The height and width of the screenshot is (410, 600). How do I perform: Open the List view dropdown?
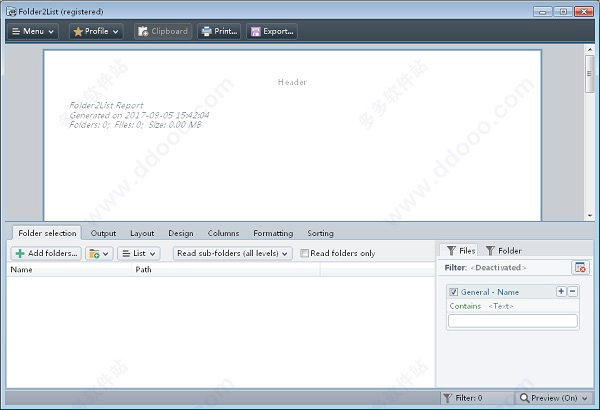[x=139, y=253]
